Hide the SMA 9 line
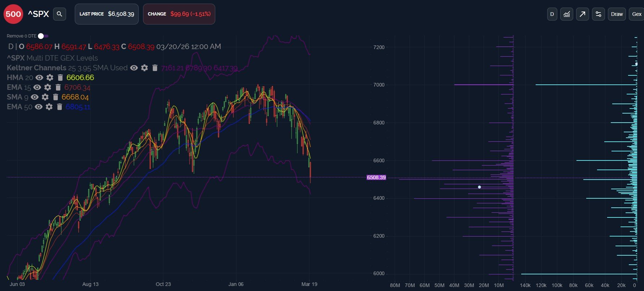The height and width of the screenshot is (291, 644). [35, 97]
